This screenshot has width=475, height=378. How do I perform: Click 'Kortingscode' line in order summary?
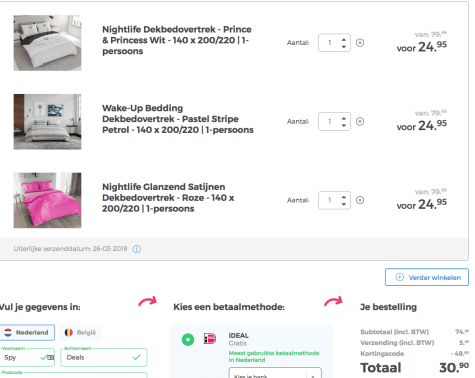pos(382,354)
